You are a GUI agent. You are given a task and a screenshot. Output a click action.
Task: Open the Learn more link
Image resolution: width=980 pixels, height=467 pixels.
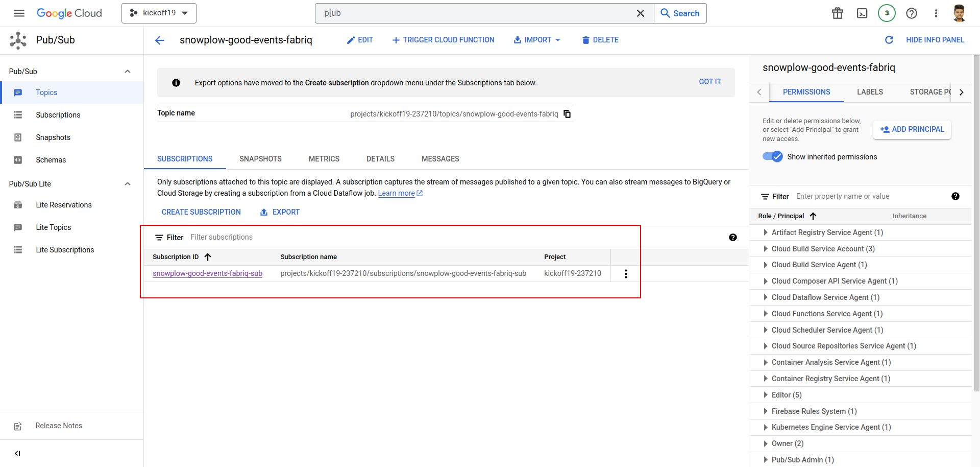coord(400,193)
